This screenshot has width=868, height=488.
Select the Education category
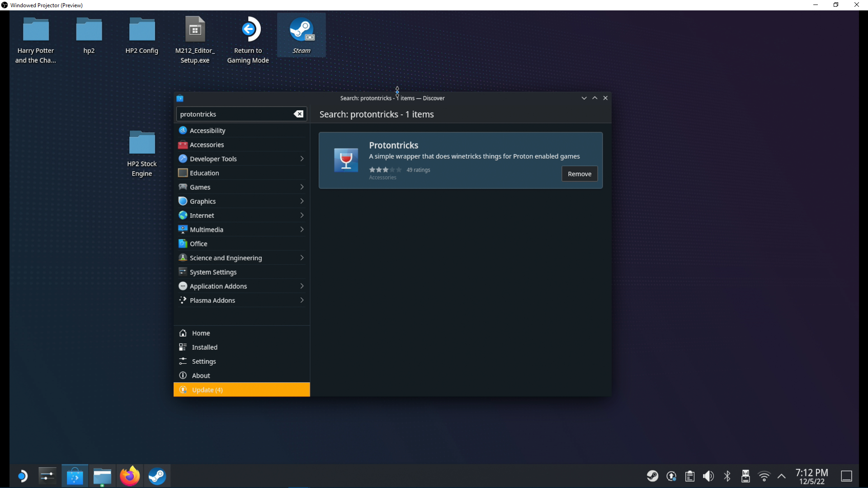(241, 173)
